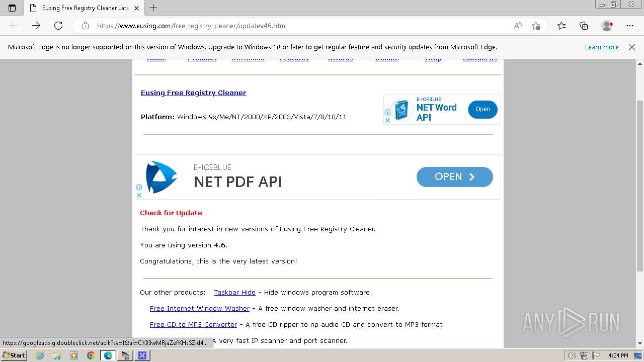Viewport: 644px width, 362px height.
Task: Open the Edge profile avatar
Action: click(607, 26)
